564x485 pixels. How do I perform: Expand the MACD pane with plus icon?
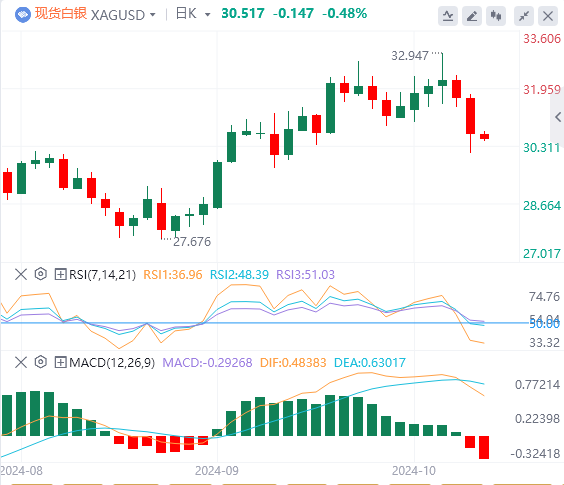[60, 362]
